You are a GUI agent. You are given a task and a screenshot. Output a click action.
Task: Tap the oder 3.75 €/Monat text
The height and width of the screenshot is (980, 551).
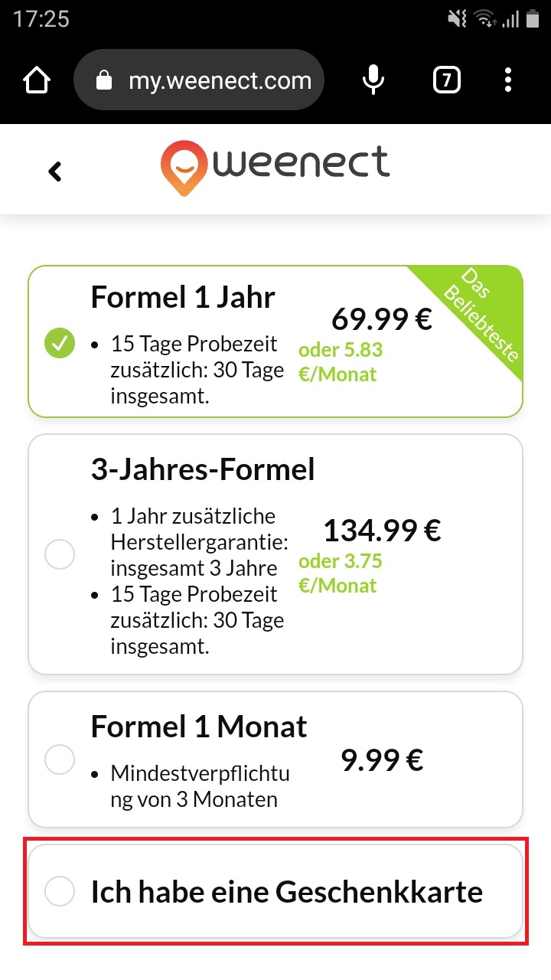tap(340, 573)
